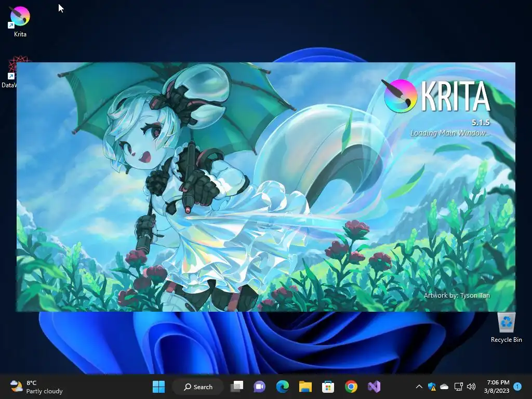
Task: Open the notification badge showing 1
Action: pos(517,387)
